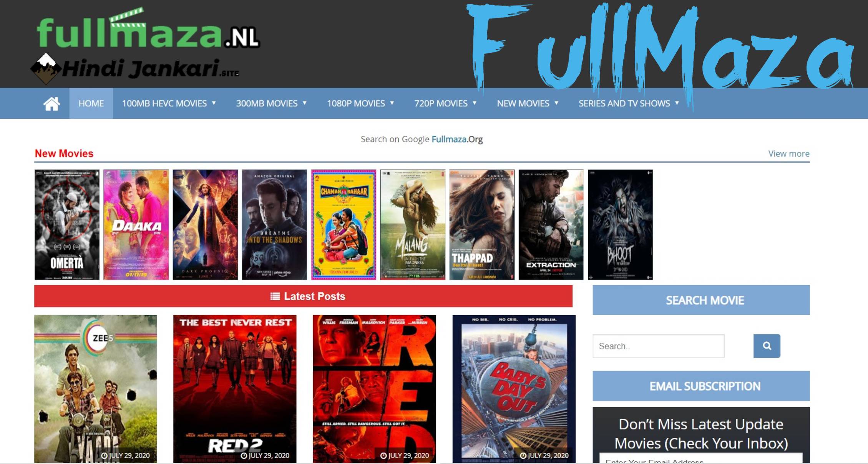This screenshot has width=868, height=464.
Task: Click the Email Subscription button
Action: [703, 386]
